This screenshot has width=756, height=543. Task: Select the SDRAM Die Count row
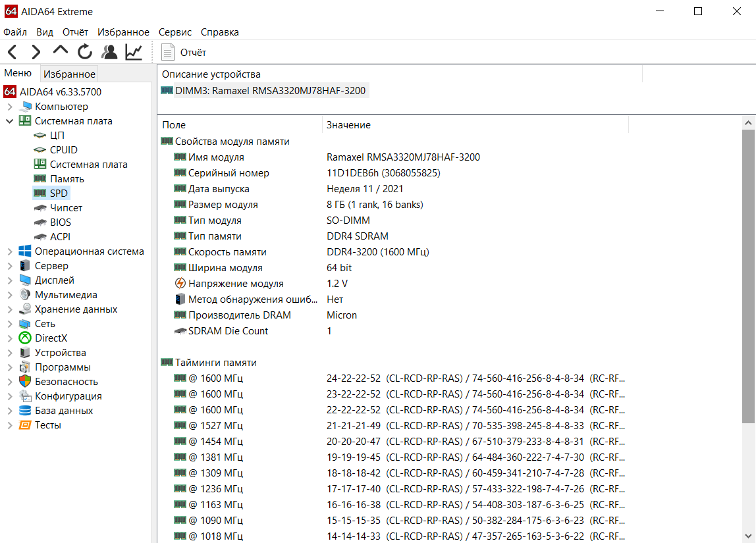(394, 330)
